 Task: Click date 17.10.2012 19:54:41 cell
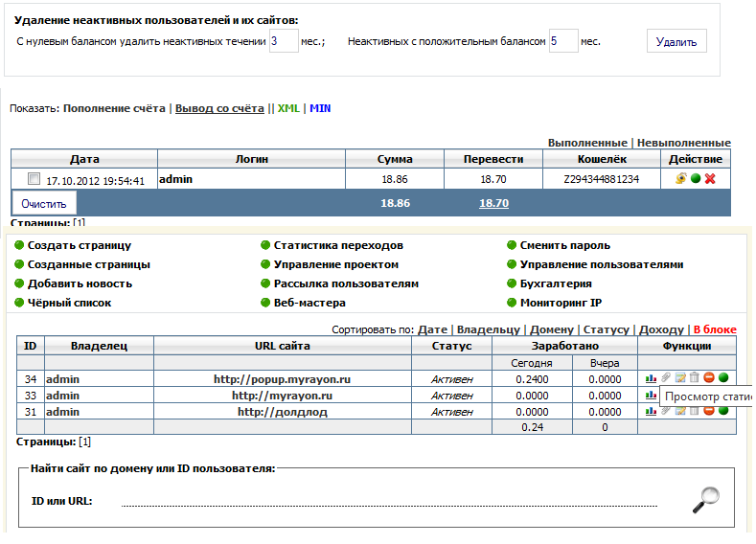[x=95, y=181]
